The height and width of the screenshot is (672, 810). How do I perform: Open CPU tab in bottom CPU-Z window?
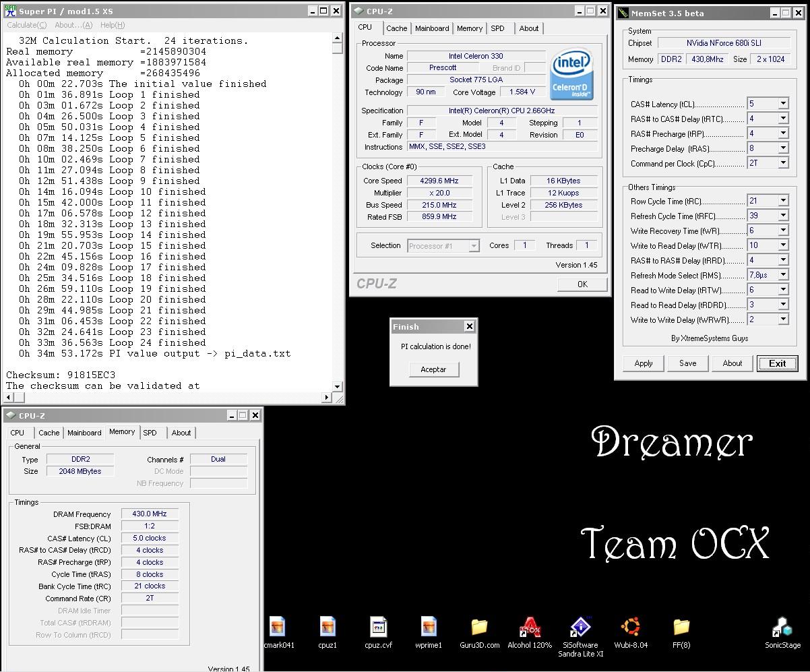click(x=18, y=433)
